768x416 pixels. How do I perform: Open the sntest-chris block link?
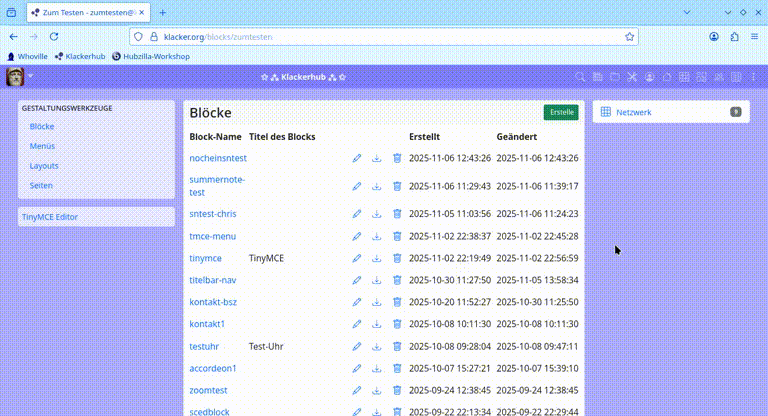pyautogui.click(x=213, y=214)
